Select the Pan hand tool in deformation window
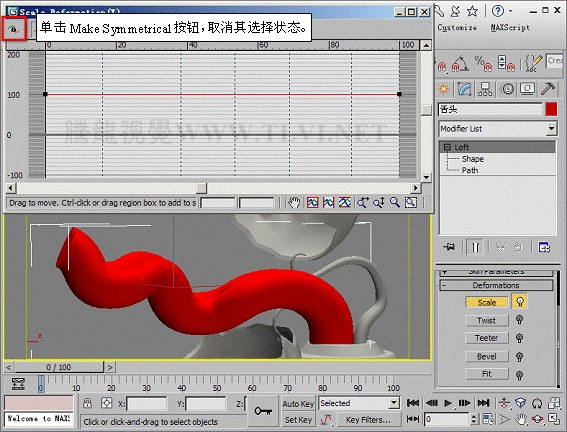567x432 pixels. (x=294, y=203)
